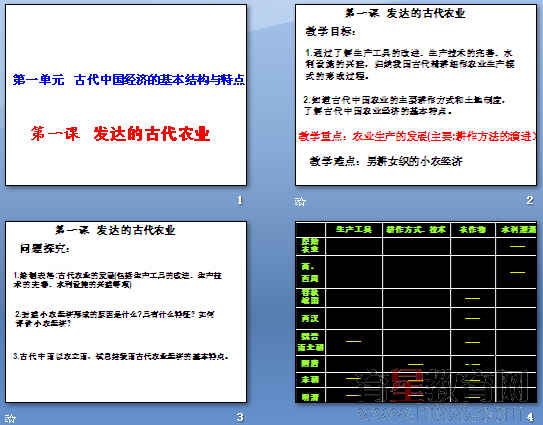Click red lesson title 发达的古代农业 on slide 1
Image resolution: width=543 pixels, height=425 pixels.
(152, 134)
